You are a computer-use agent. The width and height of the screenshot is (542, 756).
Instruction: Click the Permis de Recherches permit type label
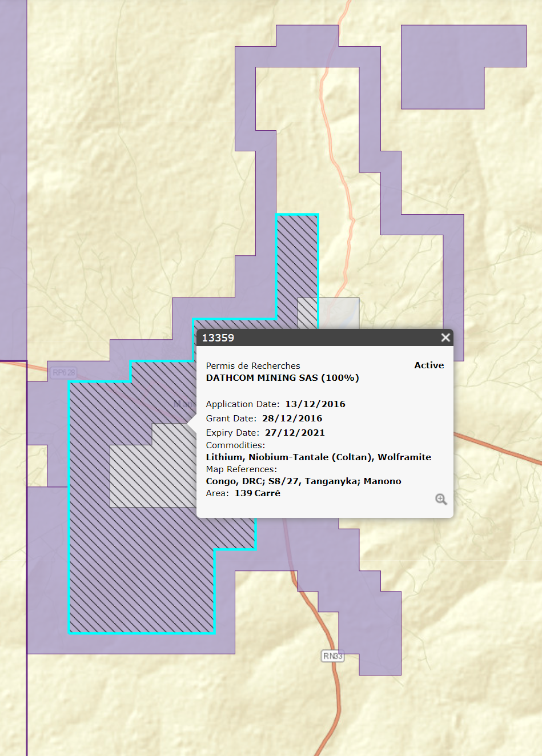(253, 366)
